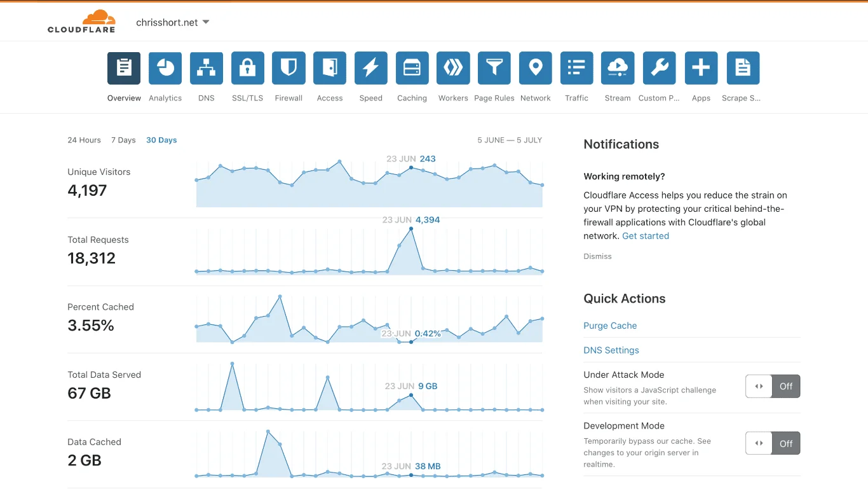The image size is (868, 489).
Task: Toggle Development Mode switch
Action: coord(773,443)
